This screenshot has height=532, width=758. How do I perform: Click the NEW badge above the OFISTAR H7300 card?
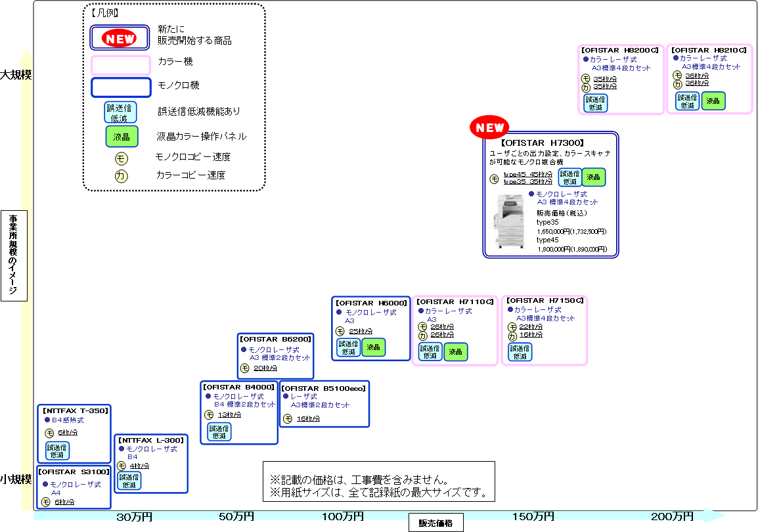click(489, 127)
